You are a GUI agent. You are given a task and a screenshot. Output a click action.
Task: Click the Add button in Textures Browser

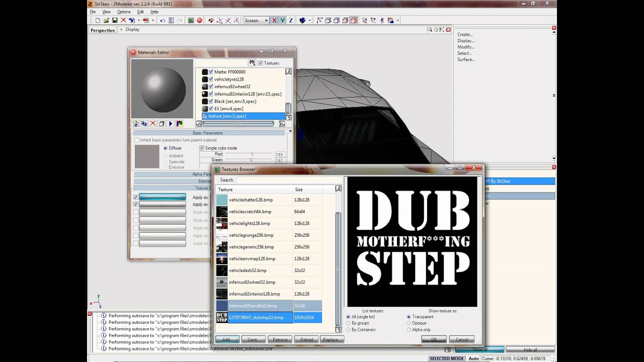pos(226,339)
